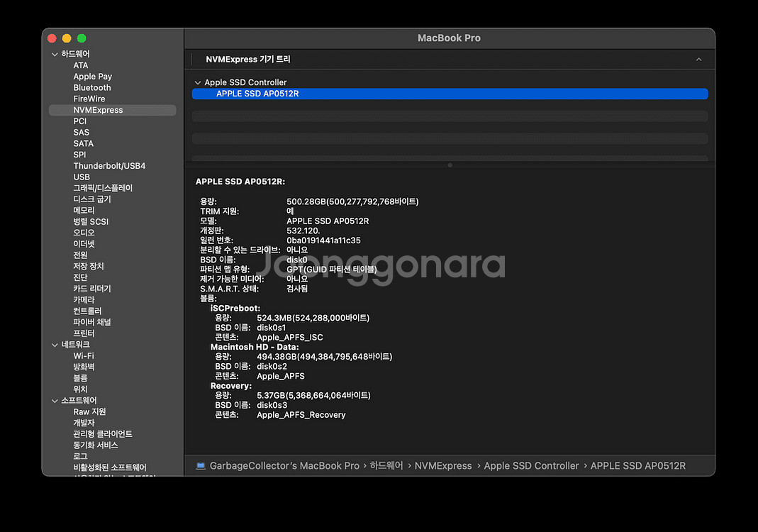Viewport: 758px width, 532px height.
Task: Zoom the window with the green button
Action: (x=82, y=38)
